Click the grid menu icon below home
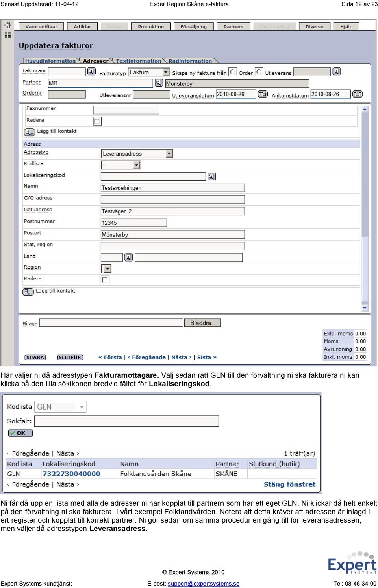This screenshot has height=588, width=378. click(x=7, y=35)
